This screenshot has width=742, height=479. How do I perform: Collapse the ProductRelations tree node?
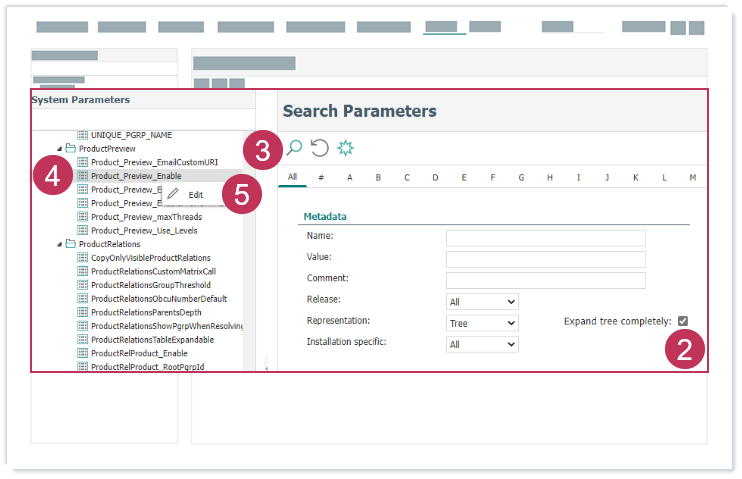click(59, 244)
